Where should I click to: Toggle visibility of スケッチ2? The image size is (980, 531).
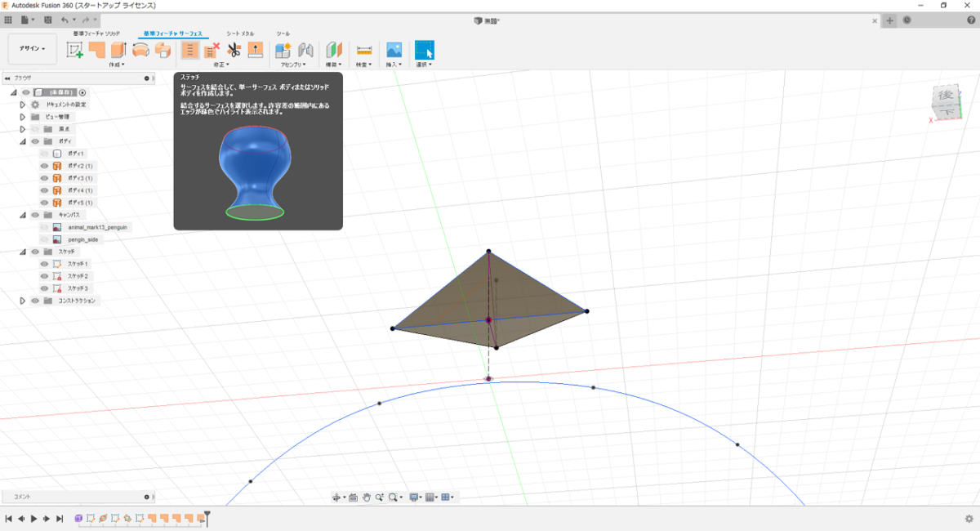click(44, 276)
